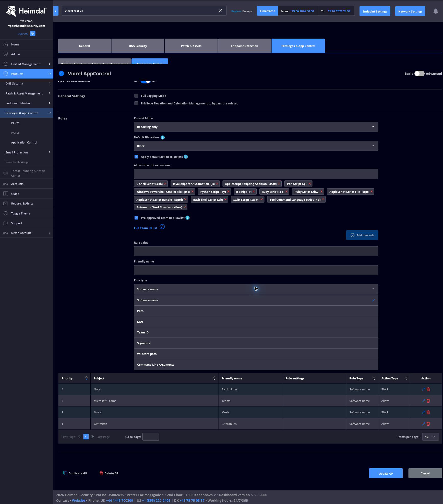Viewport: 443px width, 504px height.
Task: Open the Default file action dropdown
Action: point(256,146)
